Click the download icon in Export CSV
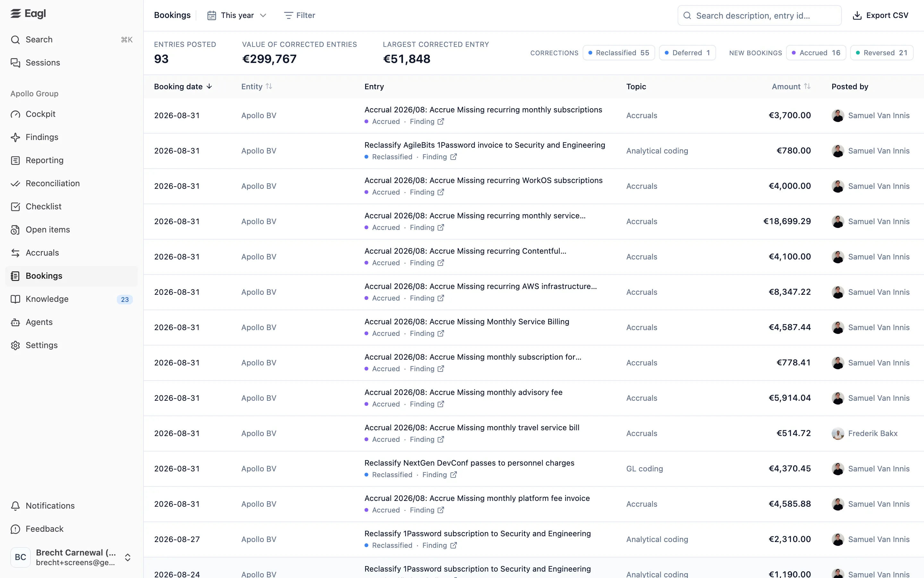Screen dimensions: 924x578 pos(857,15)
